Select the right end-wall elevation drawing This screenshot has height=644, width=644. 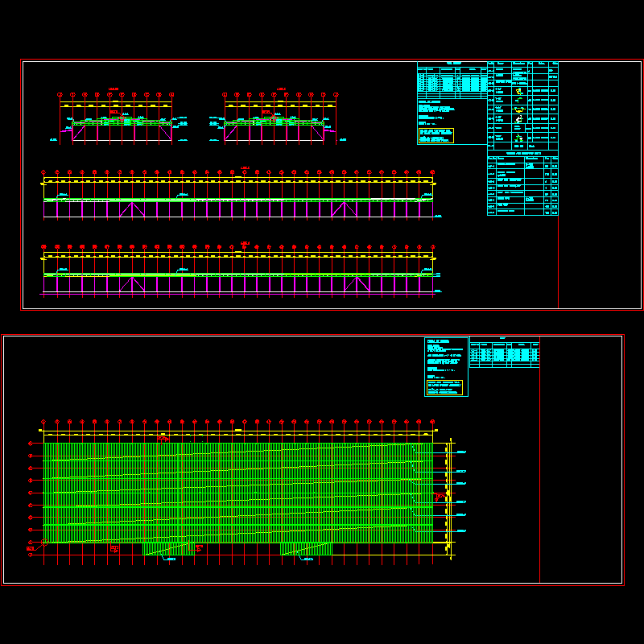278,117
